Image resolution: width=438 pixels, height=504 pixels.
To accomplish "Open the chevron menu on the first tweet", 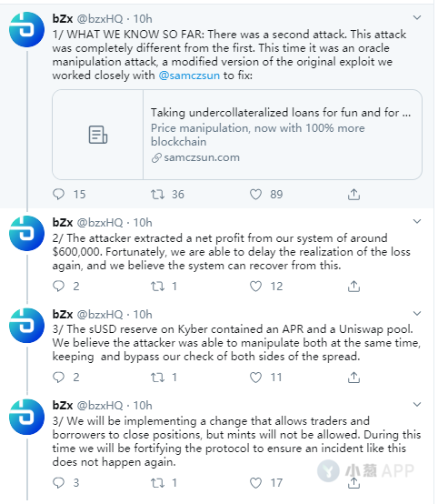I will [417, 17].
